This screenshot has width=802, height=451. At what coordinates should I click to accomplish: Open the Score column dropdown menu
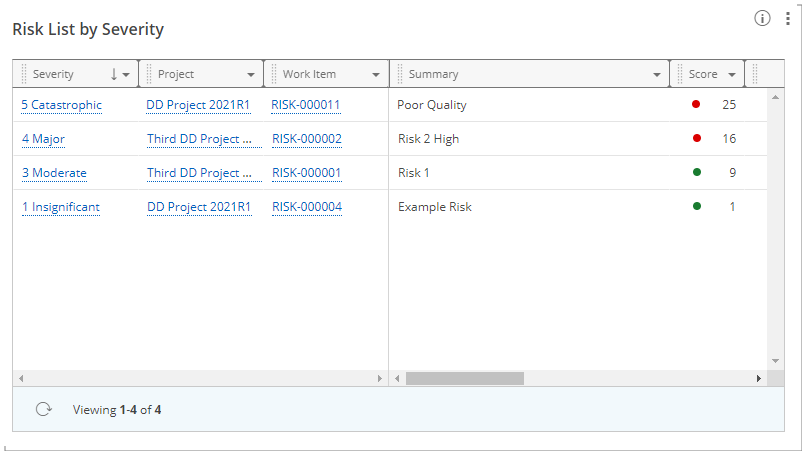click(x=732, y=75)
